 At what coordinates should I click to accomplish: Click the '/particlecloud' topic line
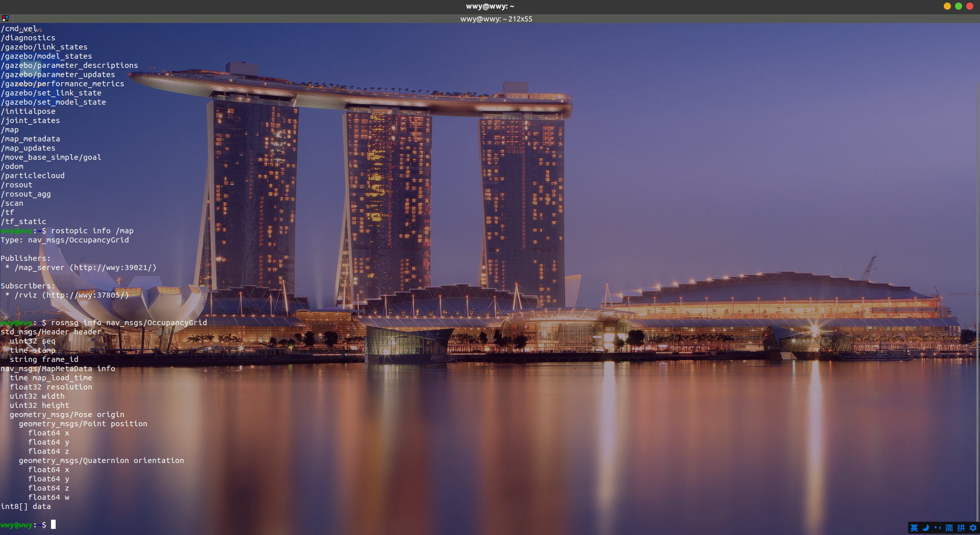(33, 176)
